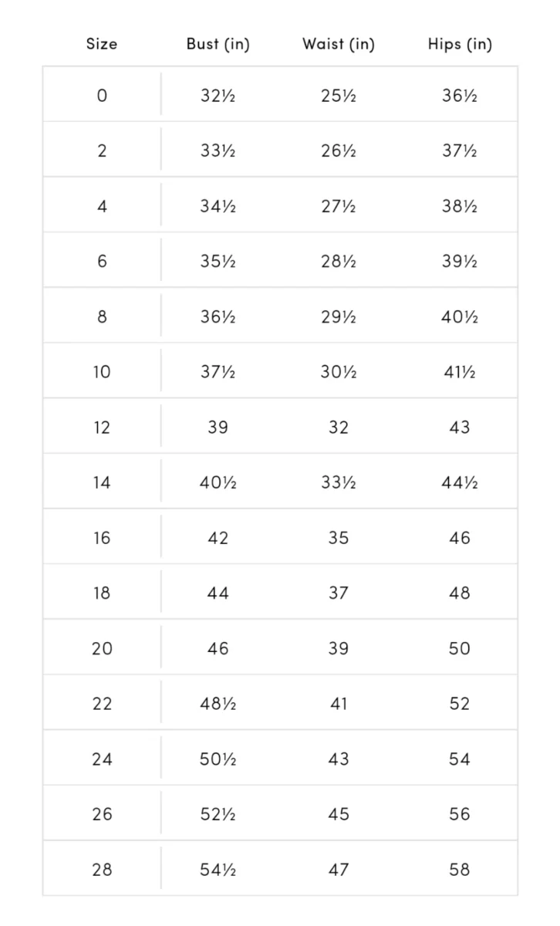The width and height of the screenshot is (560, 926).
Task: Select the size 28 row label
Action: coord(102,870)
